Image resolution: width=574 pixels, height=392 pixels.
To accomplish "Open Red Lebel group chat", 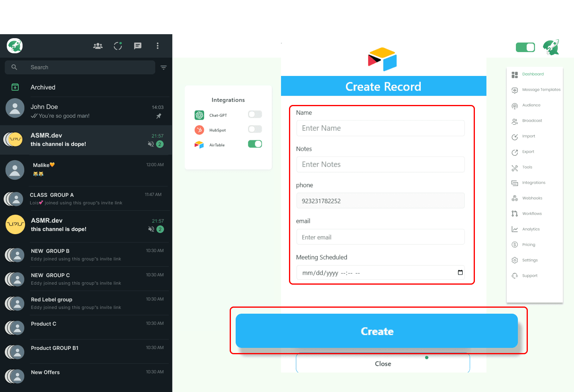I will (x=86, y=303).
